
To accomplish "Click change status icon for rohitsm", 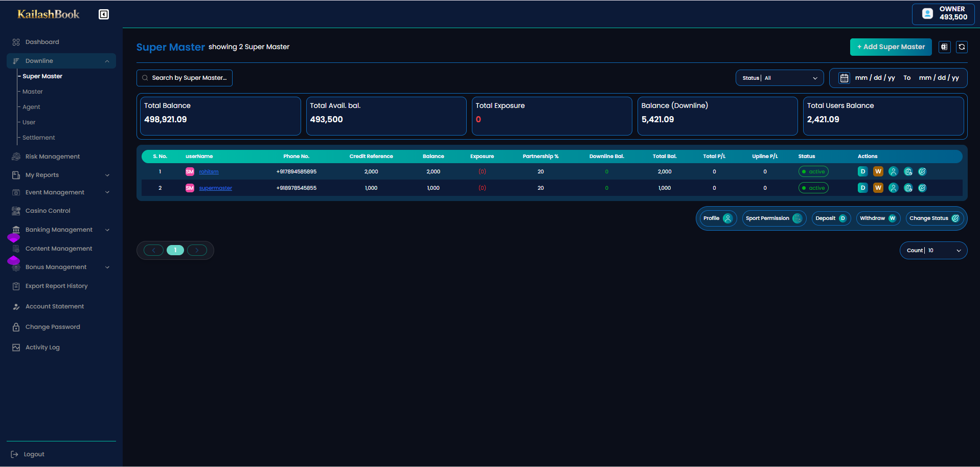I will click(x=922, y=172).
